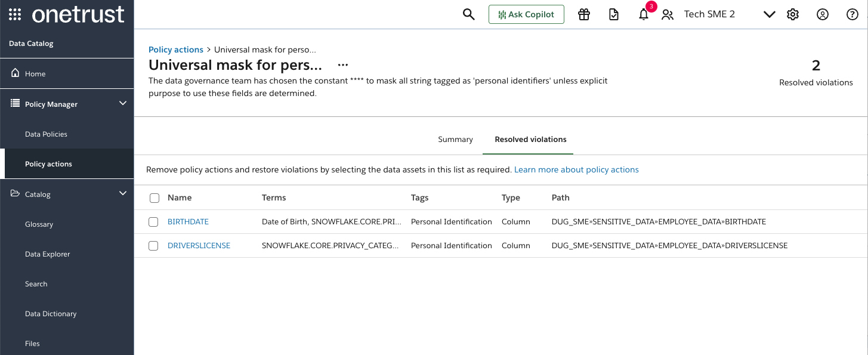The width and height of the screenshot is (868, 355).
Task: Click the account profile icon
Action: (x=823, y=14)
